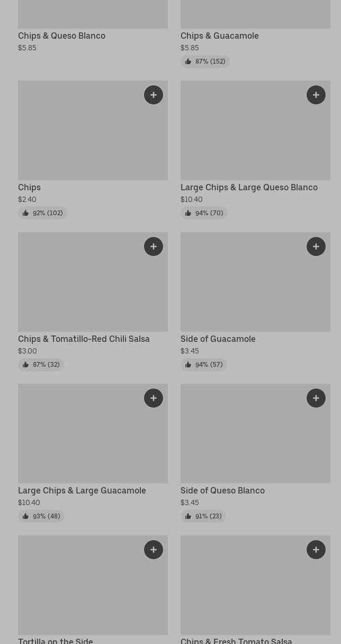341x644 pixels.
Task: Click the 93% (48) rating badge
Action: [41, 516]
